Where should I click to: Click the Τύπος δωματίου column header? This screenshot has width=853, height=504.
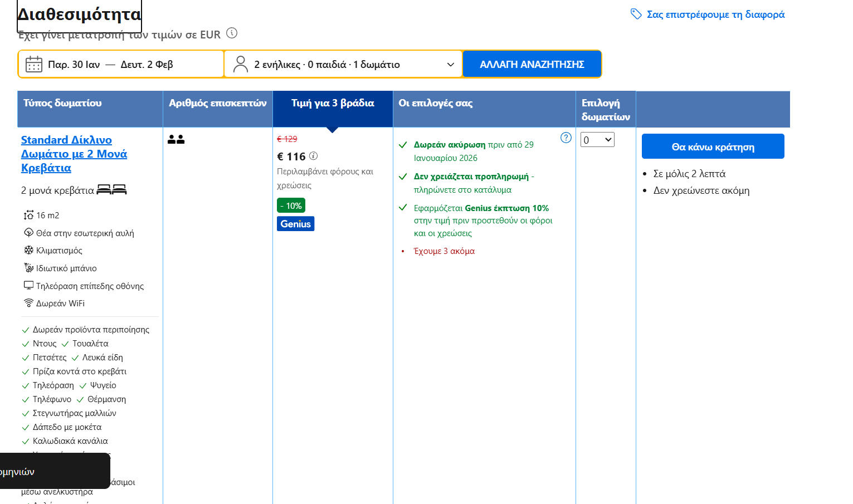62,103
